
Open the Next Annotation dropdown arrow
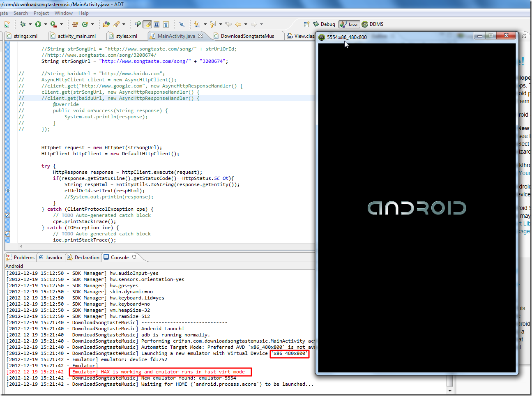coord(205,24)
